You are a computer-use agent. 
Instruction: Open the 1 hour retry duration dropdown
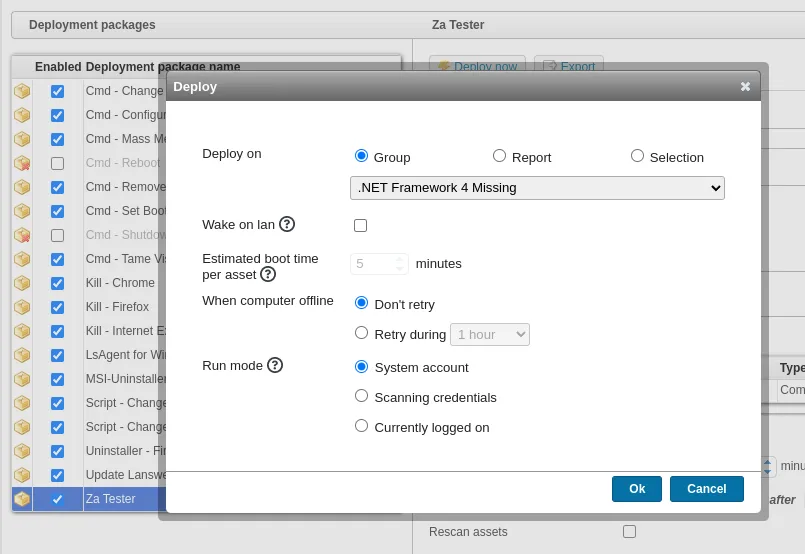click(x=490, y=335)
